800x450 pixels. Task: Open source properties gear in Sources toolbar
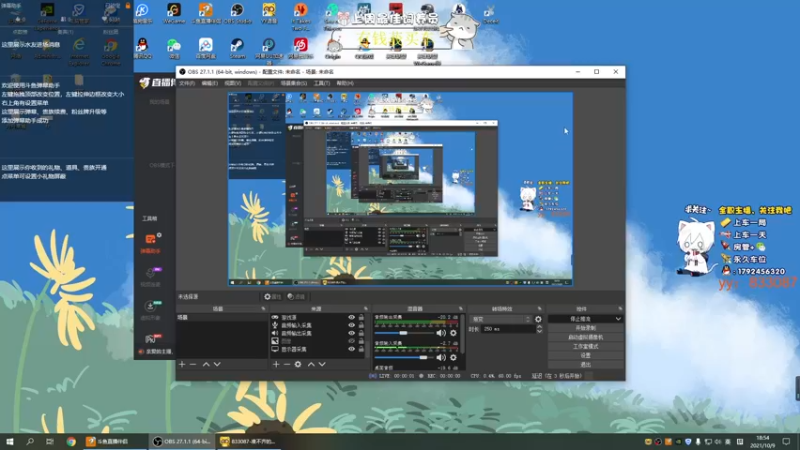tap(298, 364)
